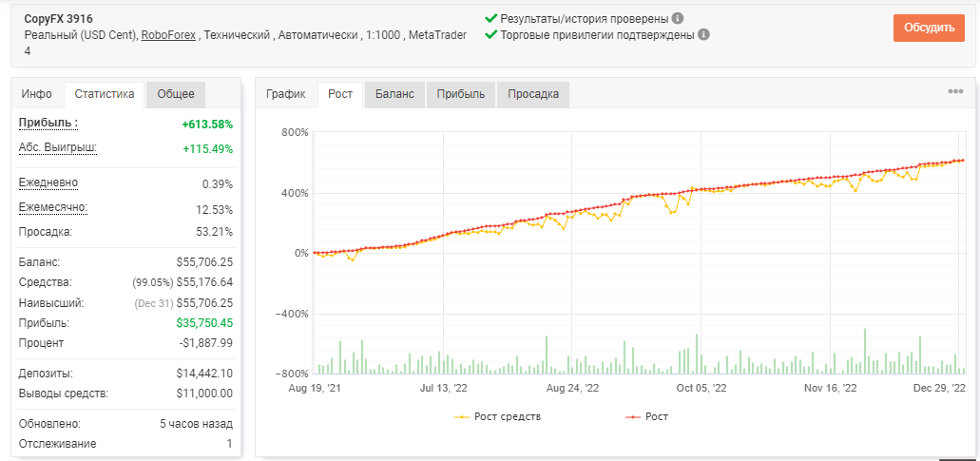This screenshot has width=980, height=461.
Task: Open the Прибыль chart tab
Action: click(x=461, y=94)
